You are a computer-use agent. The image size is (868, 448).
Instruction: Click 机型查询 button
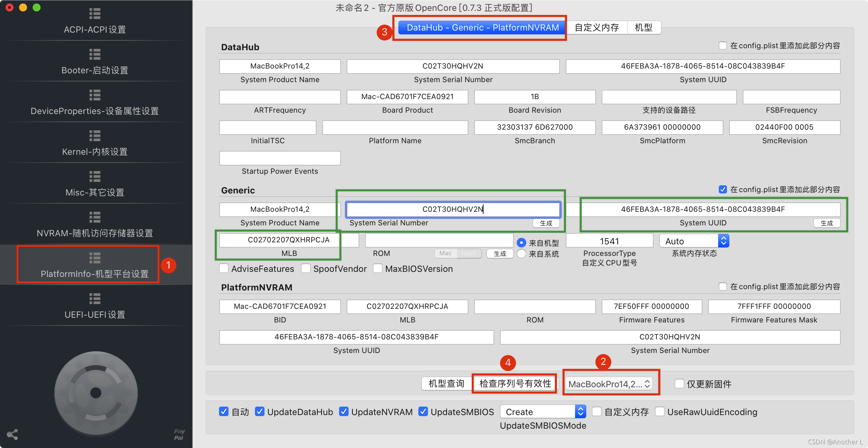[x=447, y=384]
